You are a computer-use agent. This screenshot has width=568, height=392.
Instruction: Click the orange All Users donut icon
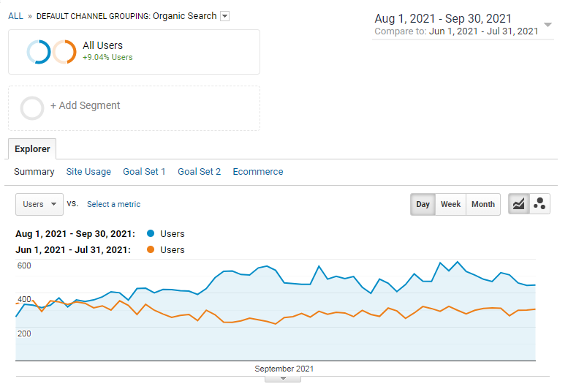coord(64,52)
